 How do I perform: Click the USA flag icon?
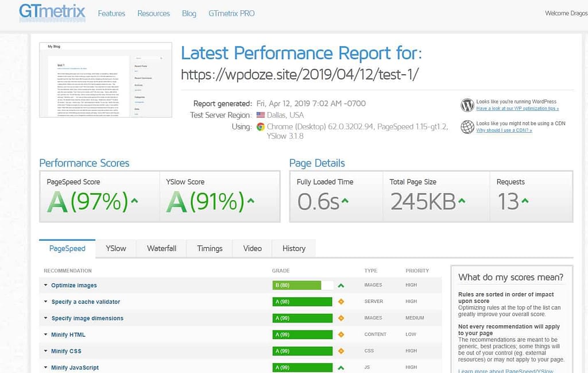[260, 115]
